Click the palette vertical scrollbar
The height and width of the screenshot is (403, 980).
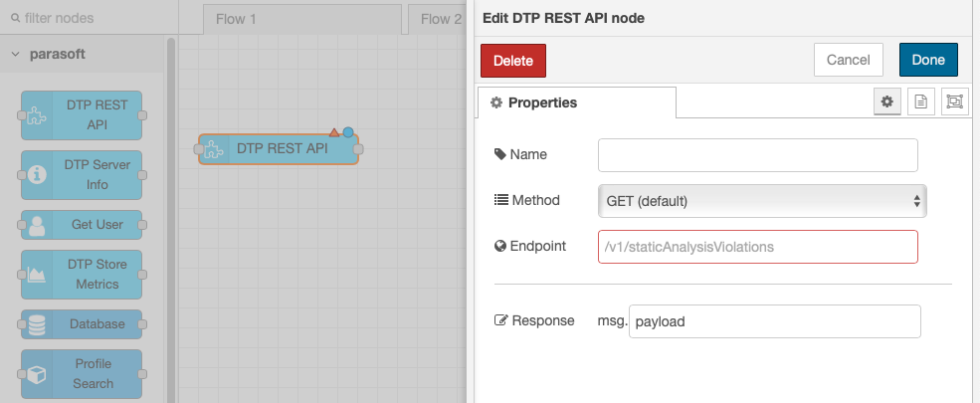pyautogui.click(x=170, y=219)
